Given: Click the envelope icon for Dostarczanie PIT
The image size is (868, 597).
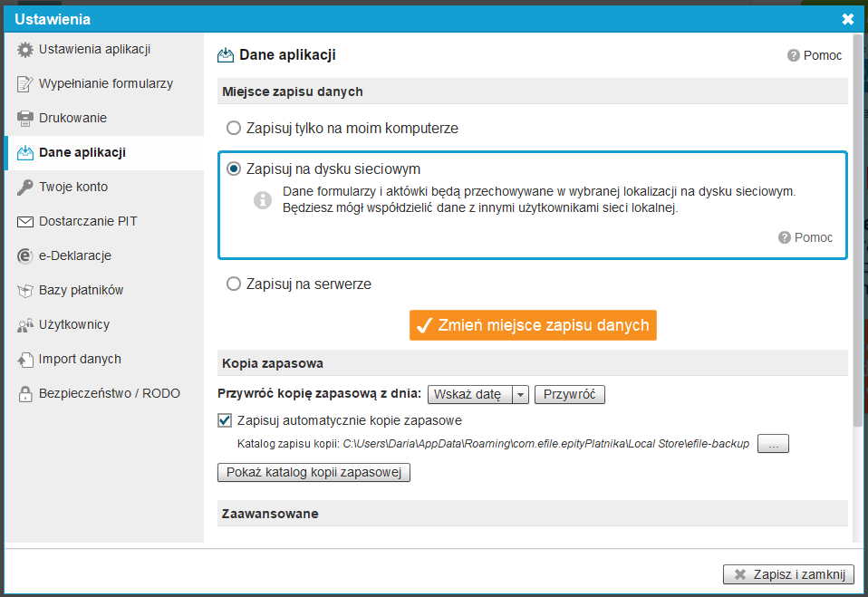Looking at the screenshot, I should coord(24,222).
